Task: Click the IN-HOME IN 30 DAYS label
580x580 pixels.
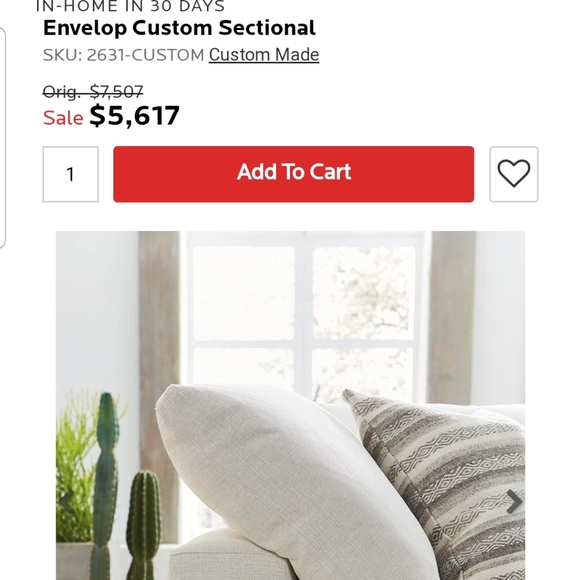Action: [x=130, y=6]
